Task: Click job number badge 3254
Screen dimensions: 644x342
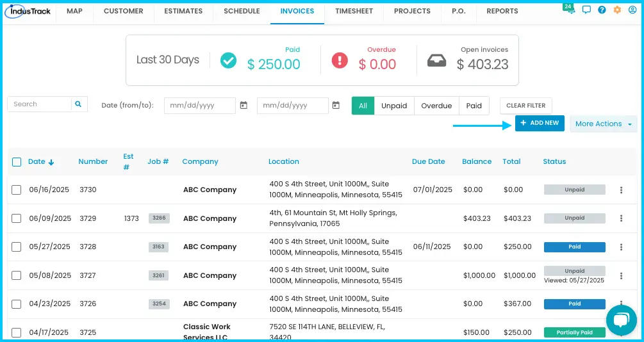Action: point(159,304)
